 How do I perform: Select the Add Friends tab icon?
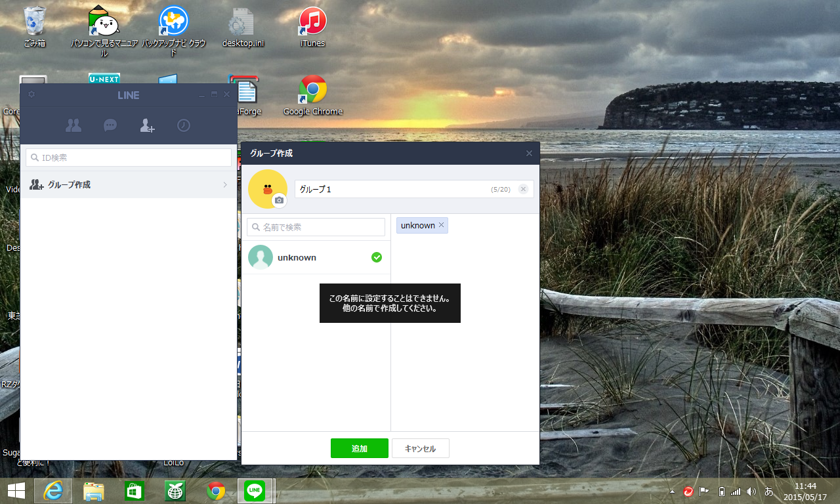(147, 125)
